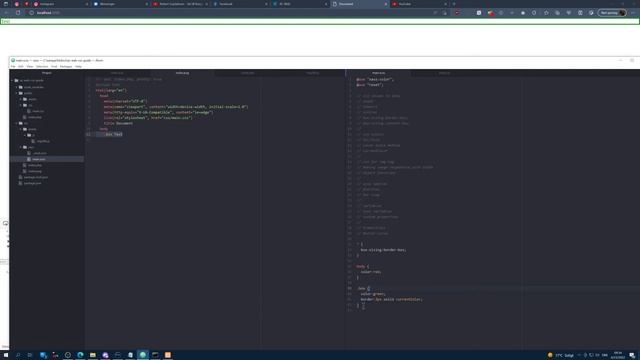The image size is (640, 360).
Task: Close the active Document browser tab
Action: coord(386,4)
